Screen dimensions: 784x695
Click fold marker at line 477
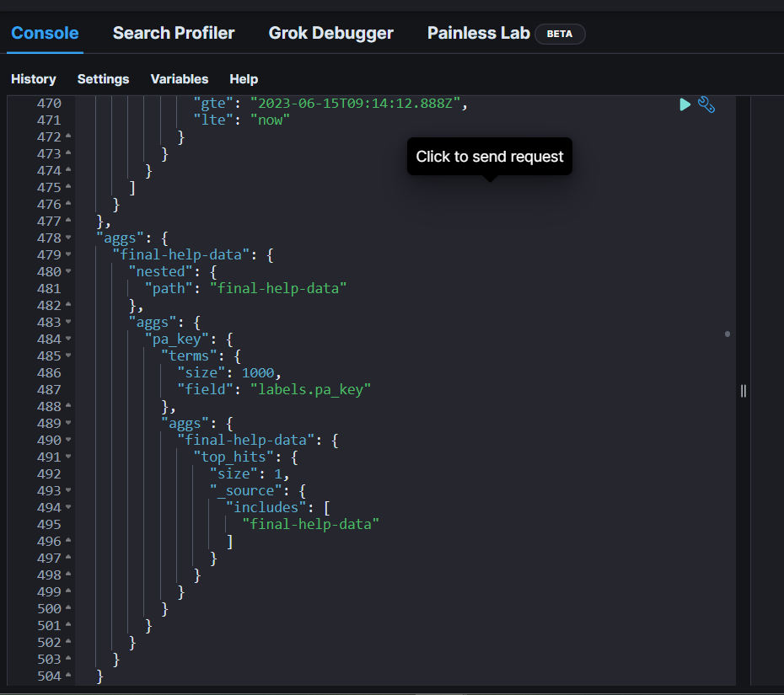point(68,220)
